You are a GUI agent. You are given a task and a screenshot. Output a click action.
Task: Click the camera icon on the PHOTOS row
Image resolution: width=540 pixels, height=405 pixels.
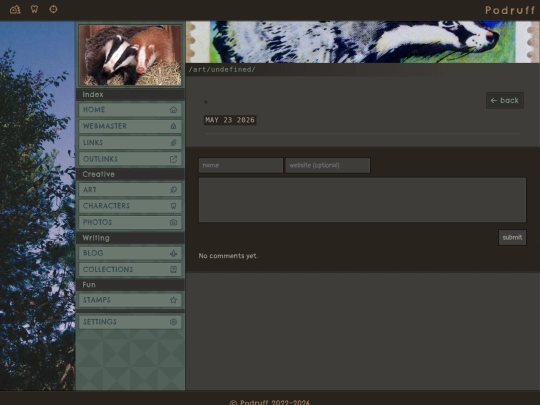click(173, 222)
